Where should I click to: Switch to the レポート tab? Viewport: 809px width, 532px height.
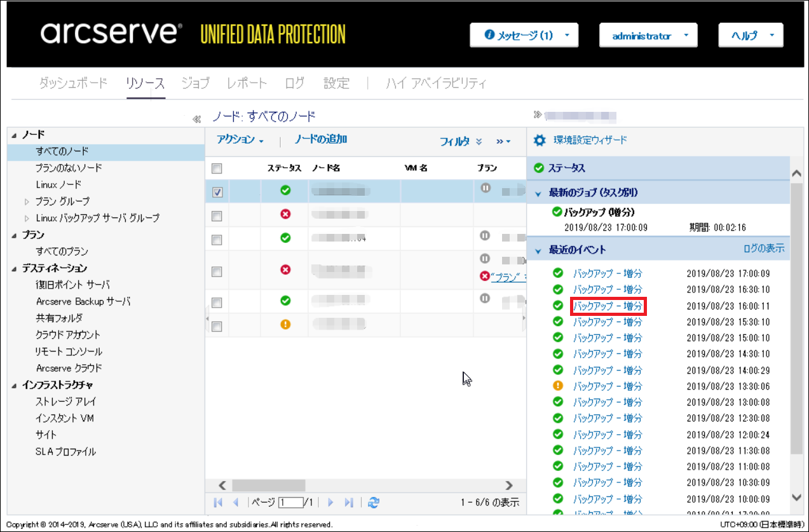click(247, 83)
